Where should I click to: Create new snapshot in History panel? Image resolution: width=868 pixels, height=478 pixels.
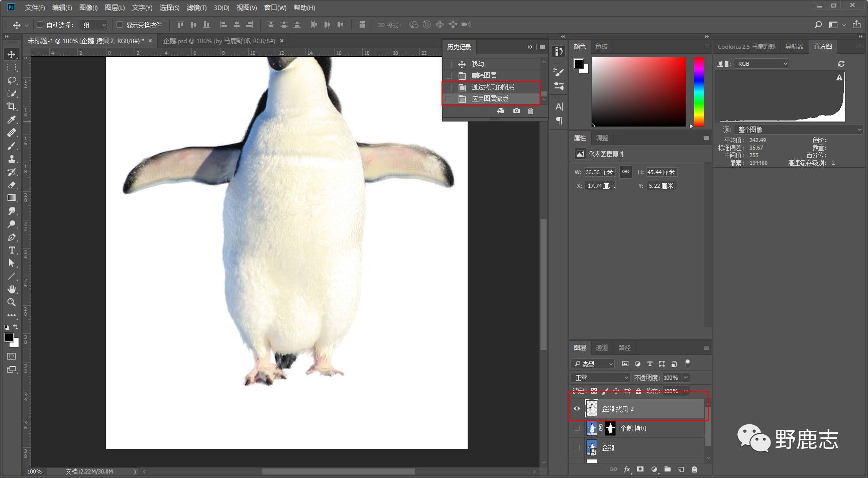[x=516, y=111]
